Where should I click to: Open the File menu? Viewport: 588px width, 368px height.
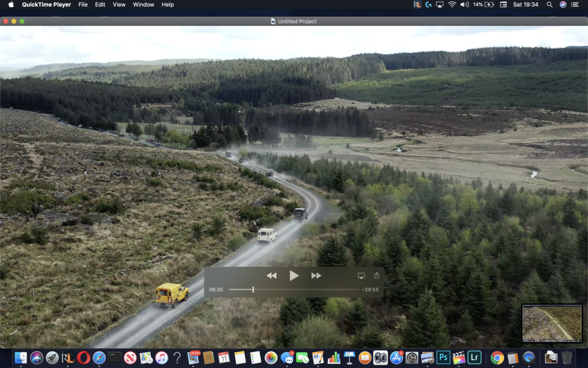point(83,5)
